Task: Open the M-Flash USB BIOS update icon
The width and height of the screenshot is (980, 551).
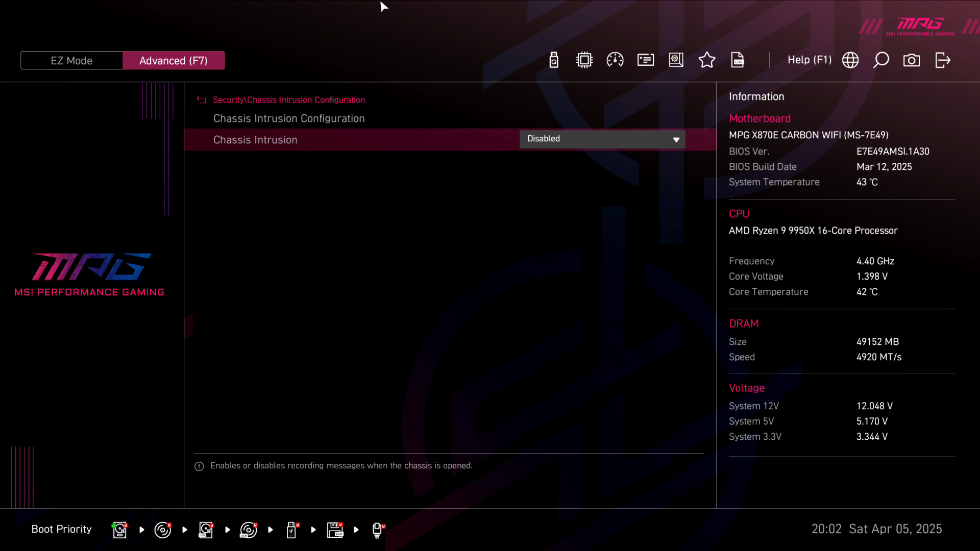Action: point(554,60)
